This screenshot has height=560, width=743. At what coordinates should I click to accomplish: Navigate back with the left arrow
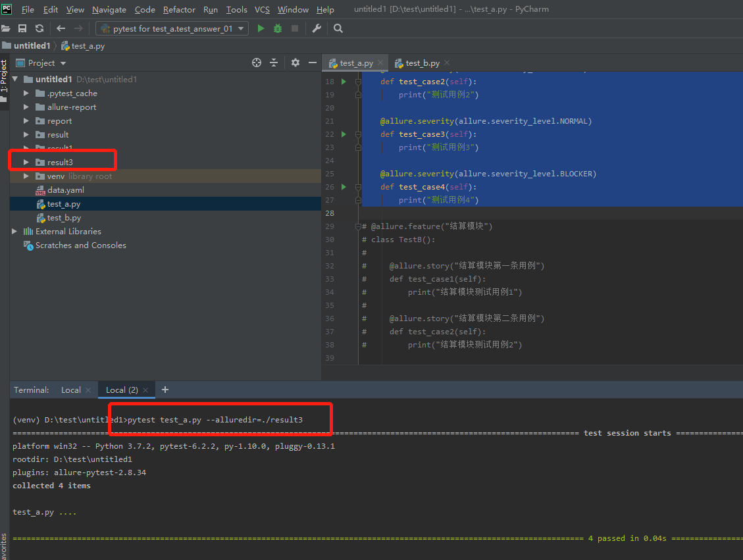pos(61,28)
